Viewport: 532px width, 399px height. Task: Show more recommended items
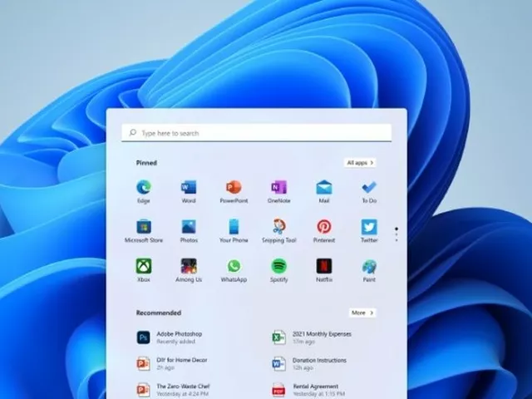(362, 313)
